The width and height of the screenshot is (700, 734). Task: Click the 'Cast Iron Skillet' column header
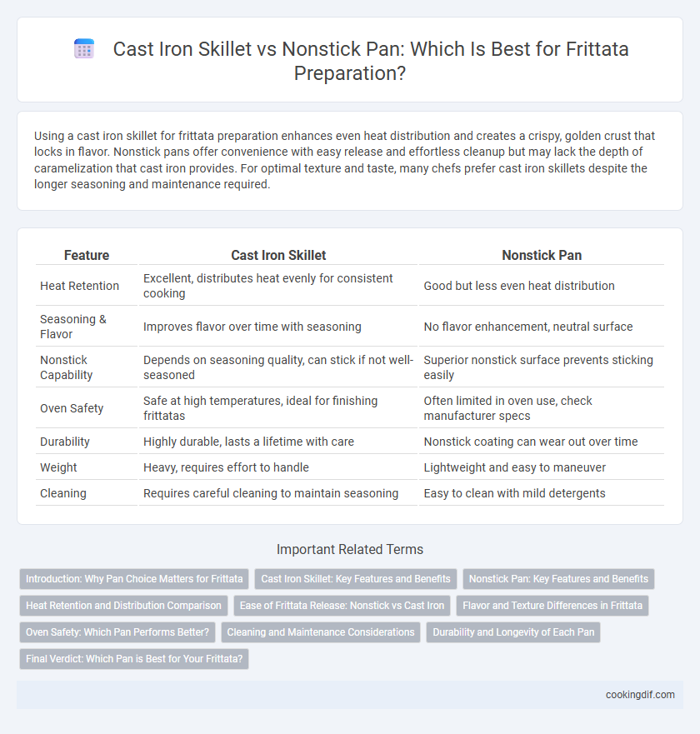pyautogui.click(x=278, y=255)
